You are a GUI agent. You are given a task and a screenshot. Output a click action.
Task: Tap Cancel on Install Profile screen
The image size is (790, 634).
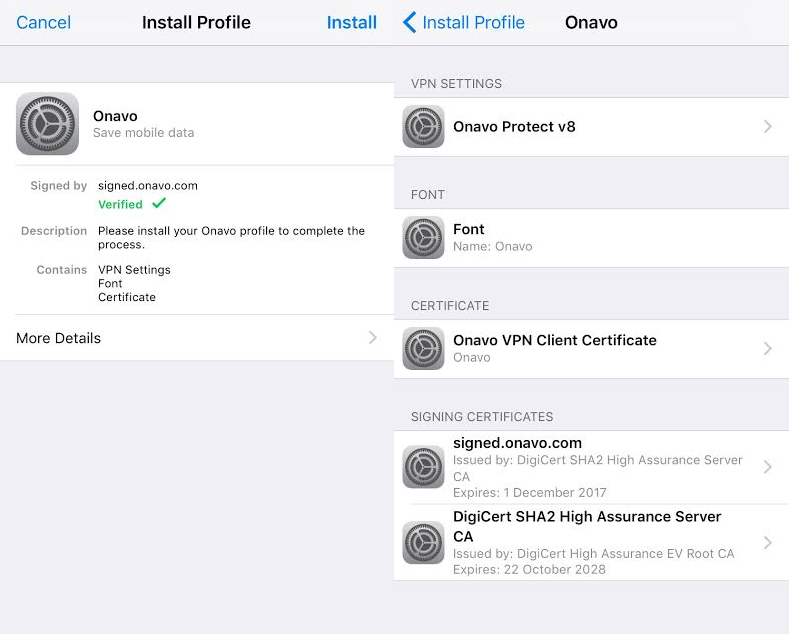click(43, 22)
